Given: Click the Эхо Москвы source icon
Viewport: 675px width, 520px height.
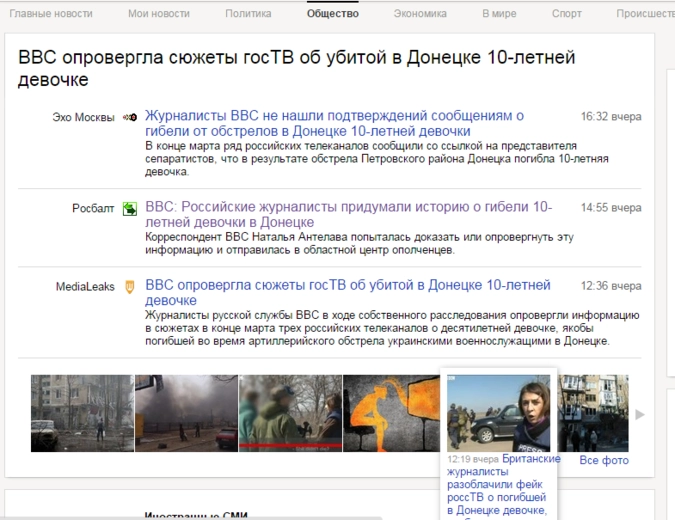Looking at the screenshot, I should pyautogui.click(x=129, y=117).
